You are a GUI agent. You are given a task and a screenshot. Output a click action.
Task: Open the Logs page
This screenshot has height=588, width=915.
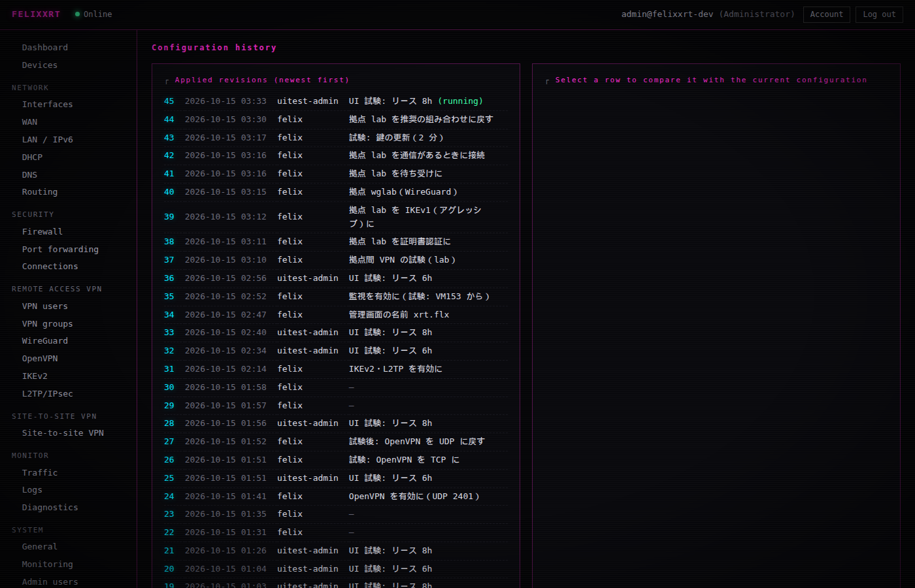click(33, 490)
